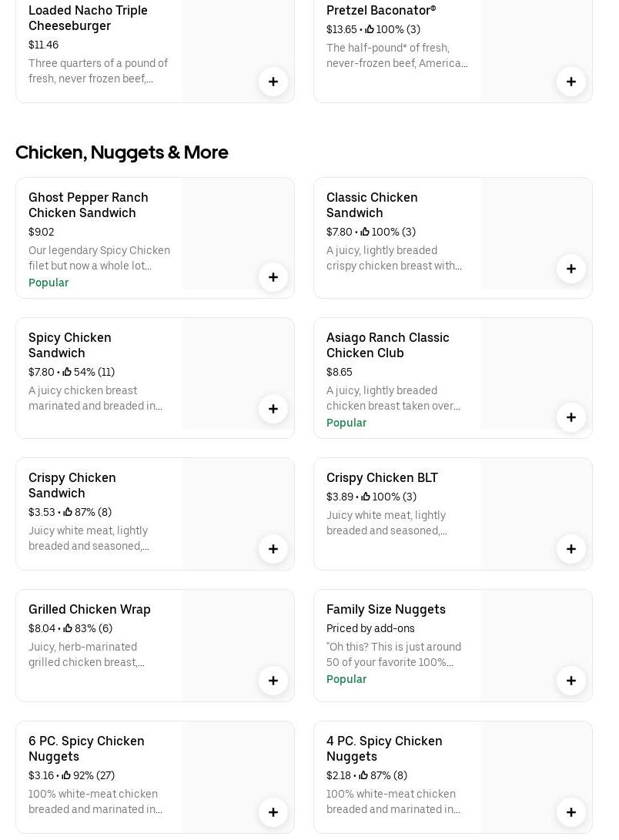Add Classic Chicken Sandwich to order
619x840 pixels.
571,269
